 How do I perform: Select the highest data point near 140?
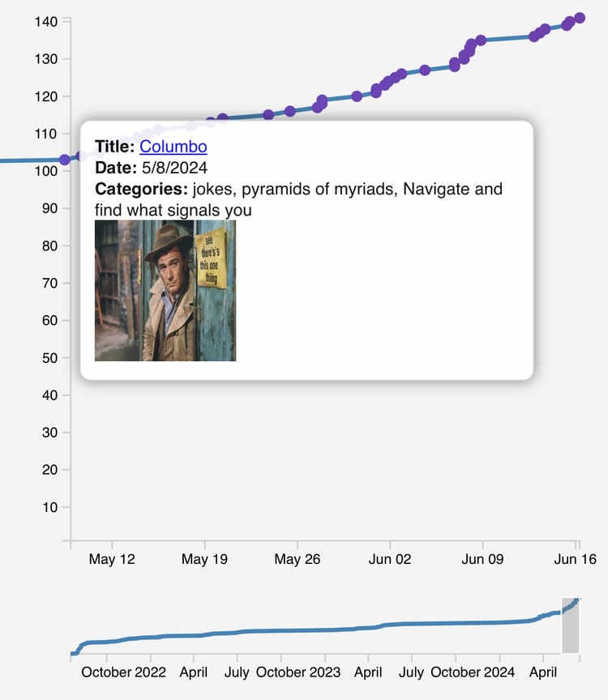click(580, 18)
